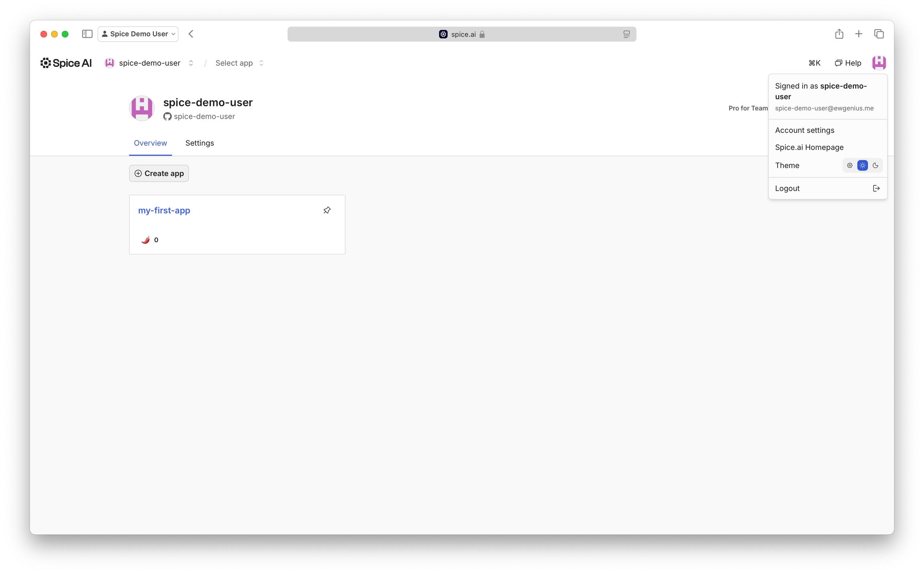Click the reader icon in address bar
924x574 pixels.
pyautogui.click(x=626, y=34)
